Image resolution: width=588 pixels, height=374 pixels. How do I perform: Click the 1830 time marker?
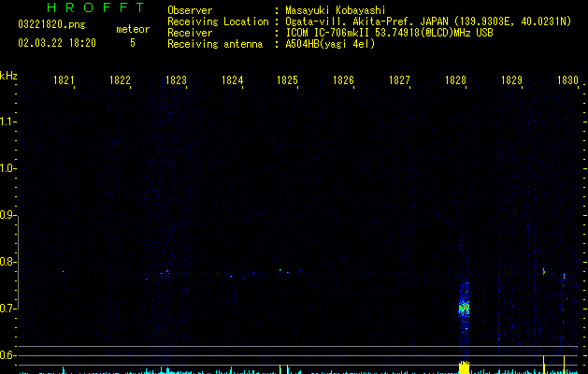[x=567, y=80]
